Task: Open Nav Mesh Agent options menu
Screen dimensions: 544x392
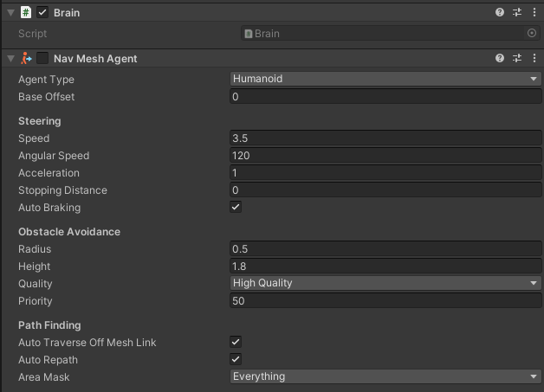Action: coord(534,58)
